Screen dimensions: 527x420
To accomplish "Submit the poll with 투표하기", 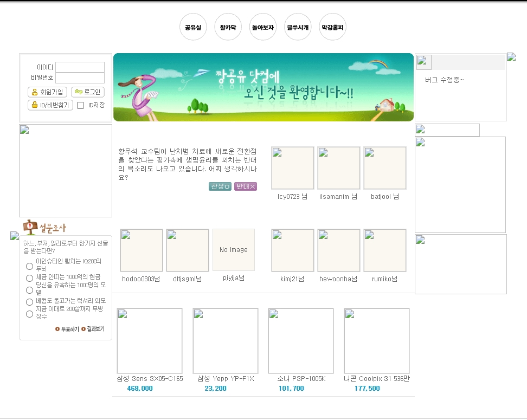I will click(x=67, y=329).
